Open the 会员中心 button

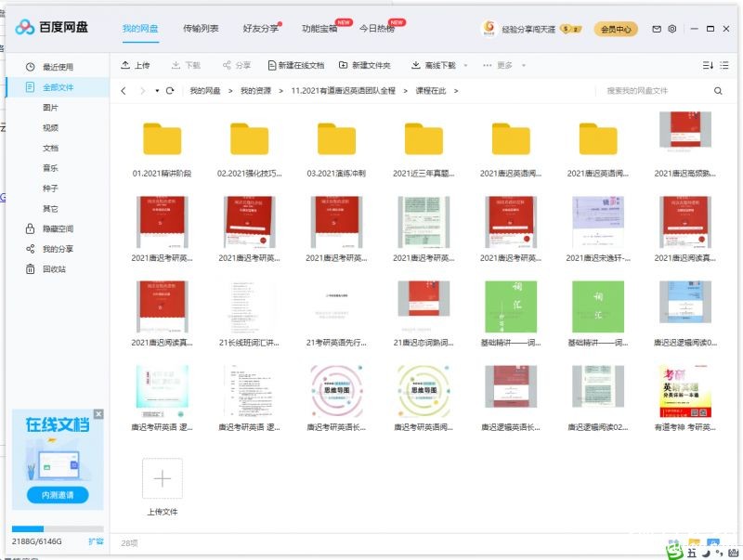click(x=616, y=29)
